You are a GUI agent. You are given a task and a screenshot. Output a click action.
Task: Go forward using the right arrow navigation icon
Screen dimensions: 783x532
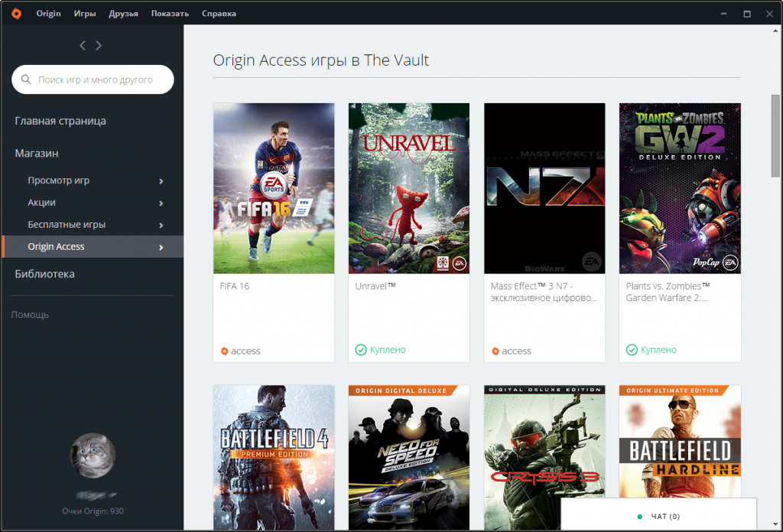99,45
